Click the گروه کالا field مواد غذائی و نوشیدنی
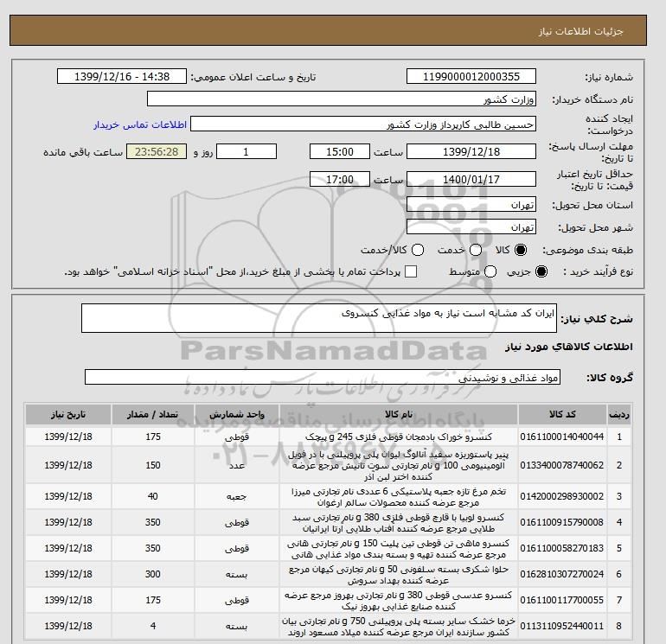666x644 pixels. tap(323, 377)
